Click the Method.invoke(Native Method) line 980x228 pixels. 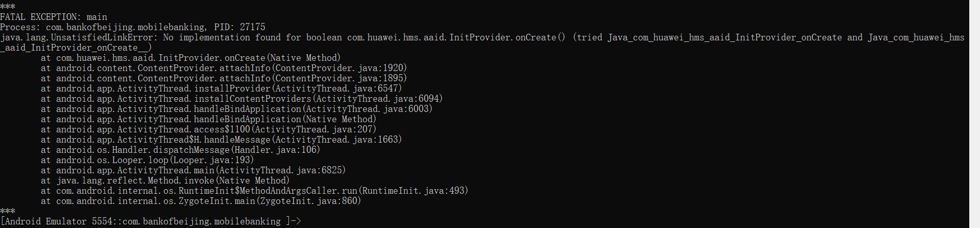[165, 180]
